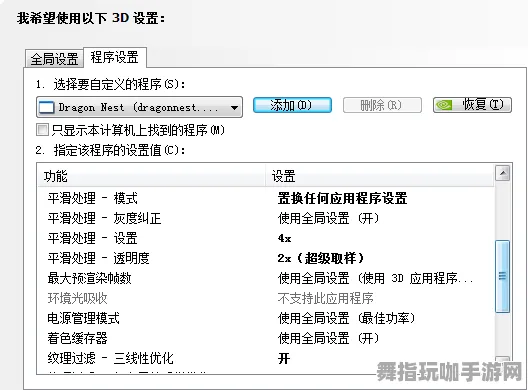Open the Dragon Nest program dropdown
The height and width of the screenshot is (390, 528).
[139, 107]
